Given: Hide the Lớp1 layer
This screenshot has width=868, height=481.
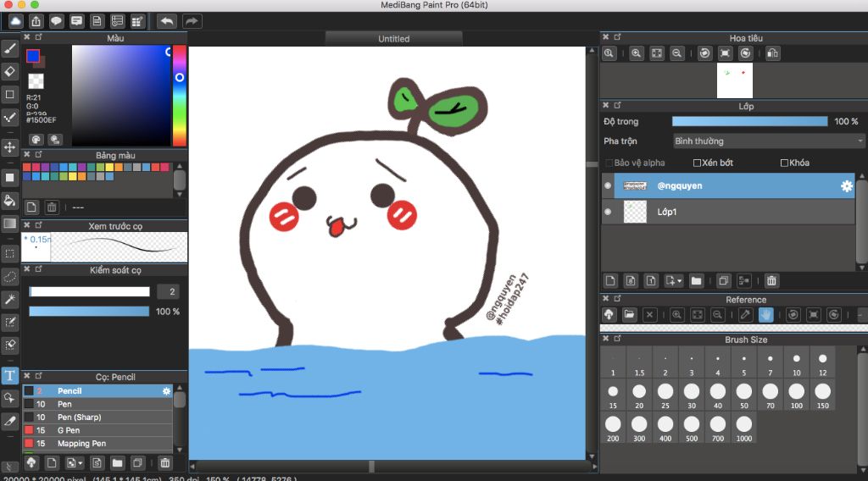Looking at the screenshot, I should pyautogui.click(x=608, y=212).
